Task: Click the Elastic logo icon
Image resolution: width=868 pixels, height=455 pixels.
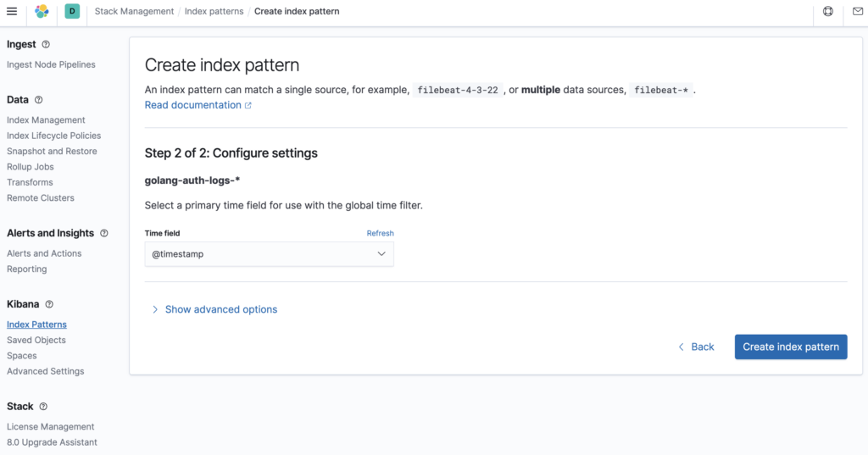Action: tap(42, 11)
